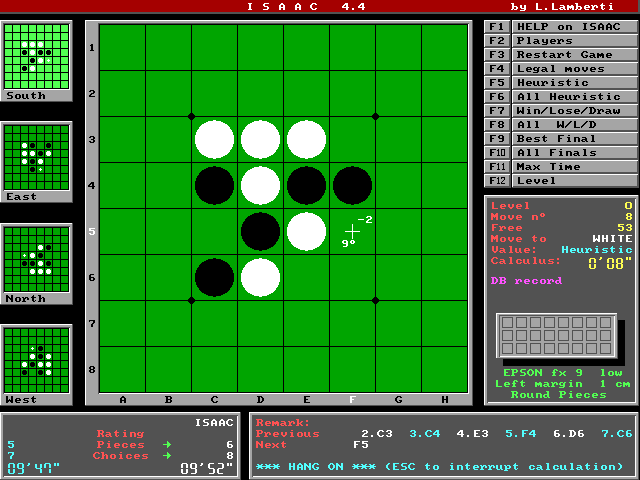Screen dimensions: 640x480
Task: Click the printer board preview icon
Action: pos(556,337)
